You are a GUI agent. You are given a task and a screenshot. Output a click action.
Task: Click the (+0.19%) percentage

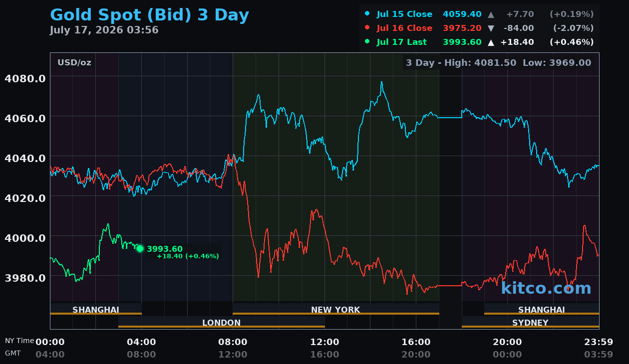(x=572, y=14)
